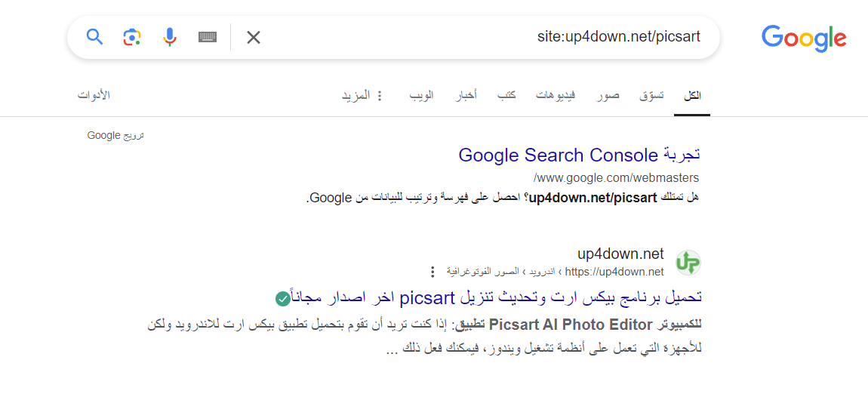Clear the search query with X
This screenshot has height=397, width=868.
click(x=254, y=37)
